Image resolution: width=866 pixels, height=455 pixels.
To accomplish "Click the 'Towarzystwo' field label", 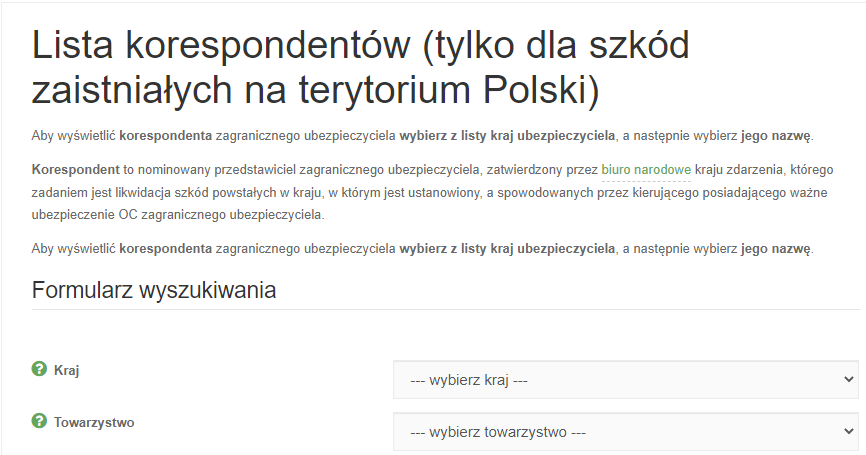I will [x=94, y=422].
